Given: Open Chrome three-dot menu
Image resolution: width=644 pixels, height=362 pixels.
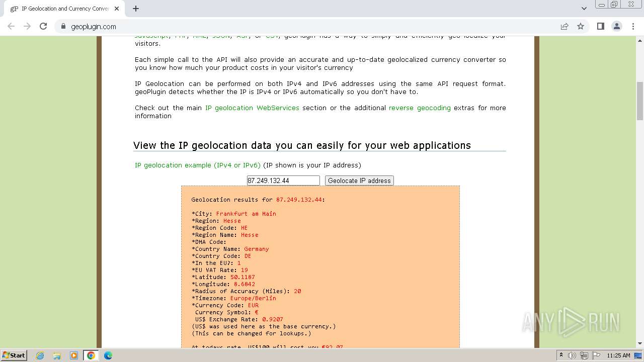Looking at the screenshot, I should coord(633,26).
